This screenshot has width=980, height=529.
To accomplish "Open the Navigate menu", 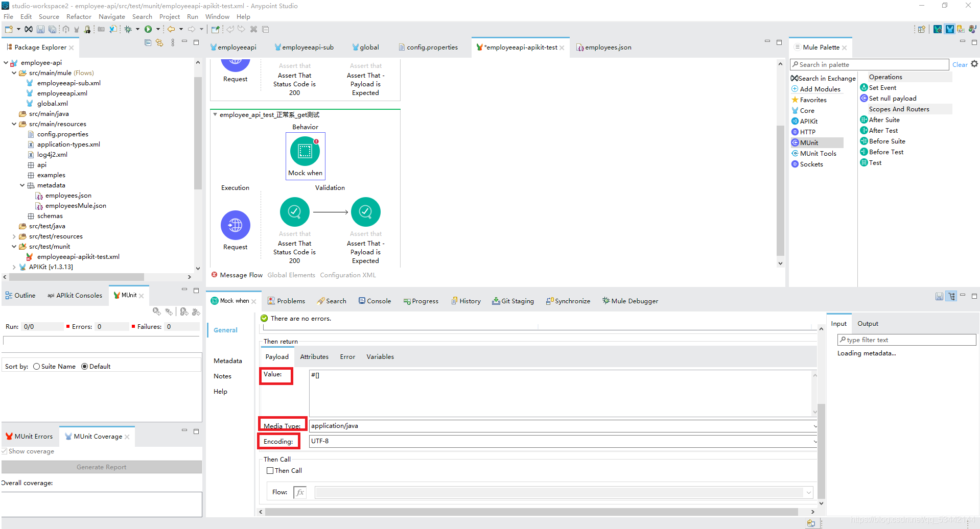I will (112, 17).
